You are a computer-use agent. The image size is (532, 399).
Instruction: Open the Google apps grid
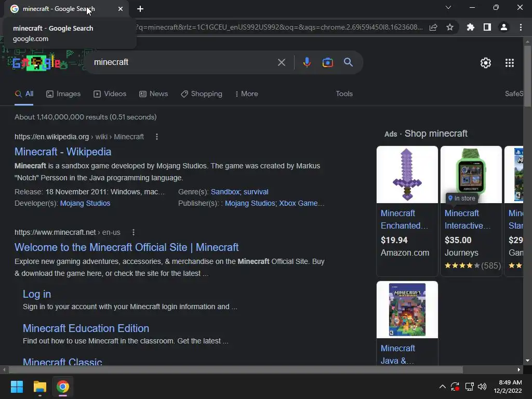pos(510,63)
